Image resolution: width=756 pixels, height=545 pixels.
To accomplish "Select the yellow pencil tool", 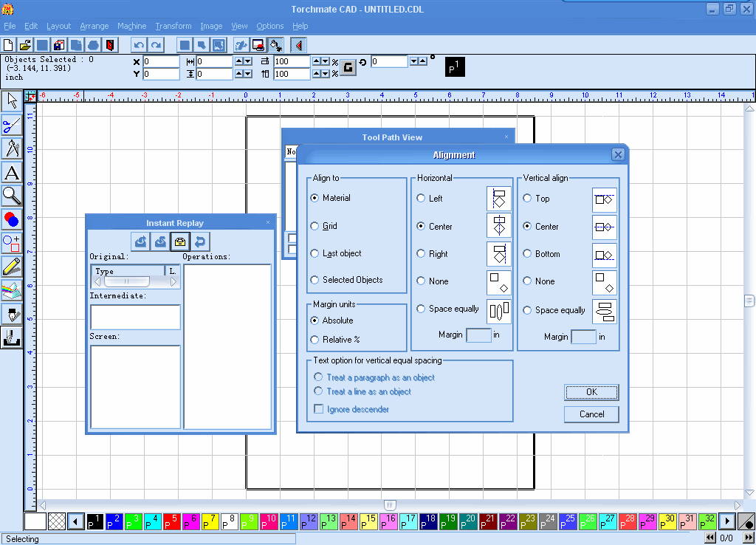I will [x=12, y=267].
